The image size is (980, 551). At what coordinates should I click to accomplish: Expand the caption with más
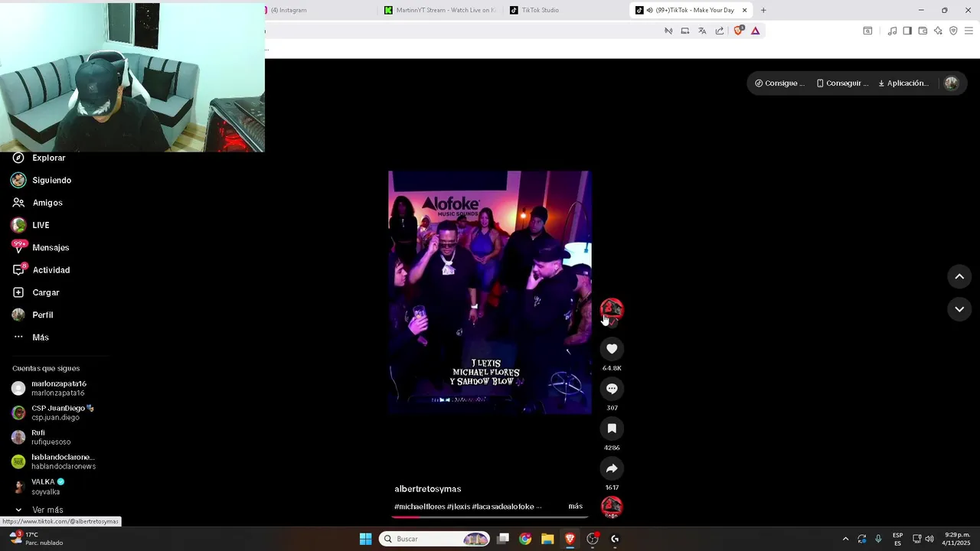575,507
